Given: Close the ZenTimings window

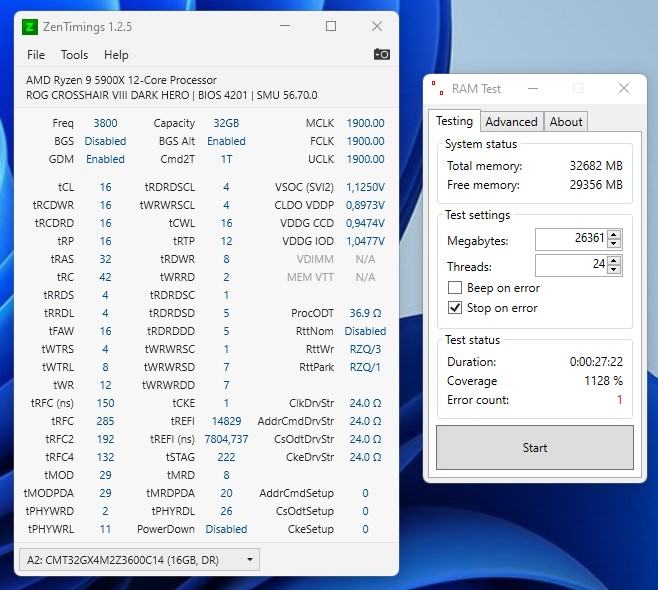Looking at the screenshot, I should (x=377, y=26).
